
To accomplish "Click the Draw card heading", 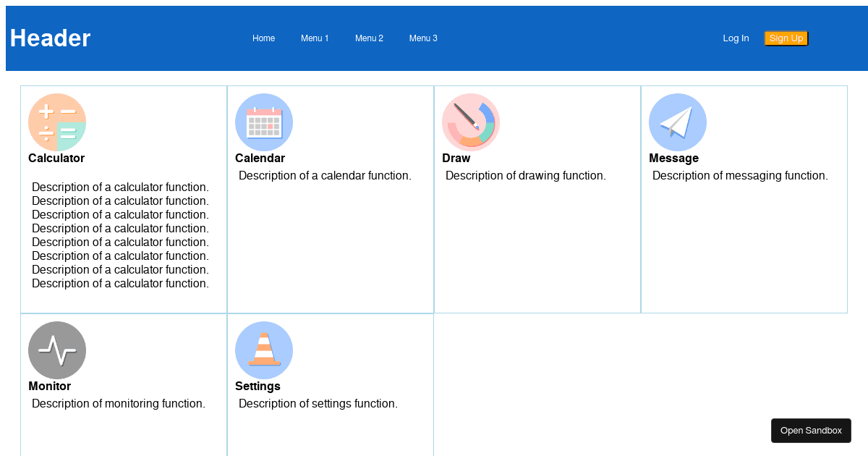I will (456, 159).
